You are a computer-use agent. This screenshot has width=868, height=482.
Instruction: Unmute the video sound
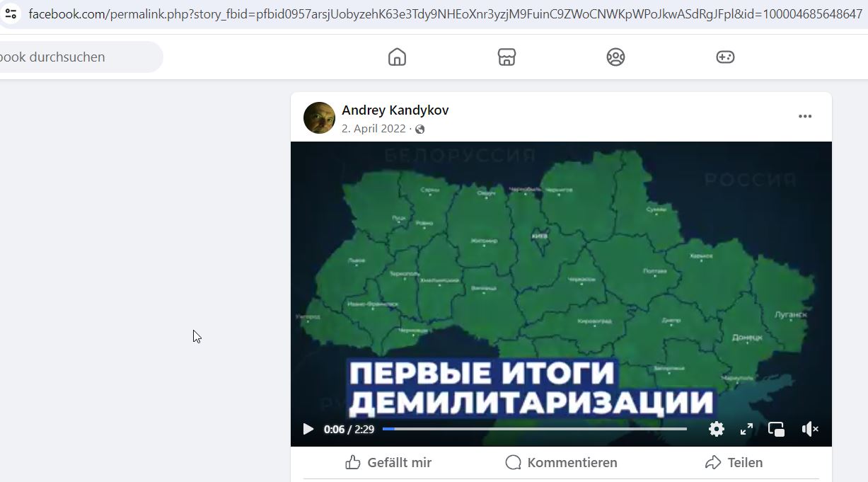point(810,429)
